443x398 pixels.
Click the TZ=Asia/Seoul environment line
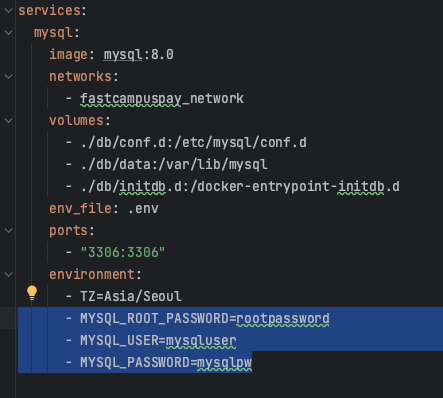(x=131, y=296)
